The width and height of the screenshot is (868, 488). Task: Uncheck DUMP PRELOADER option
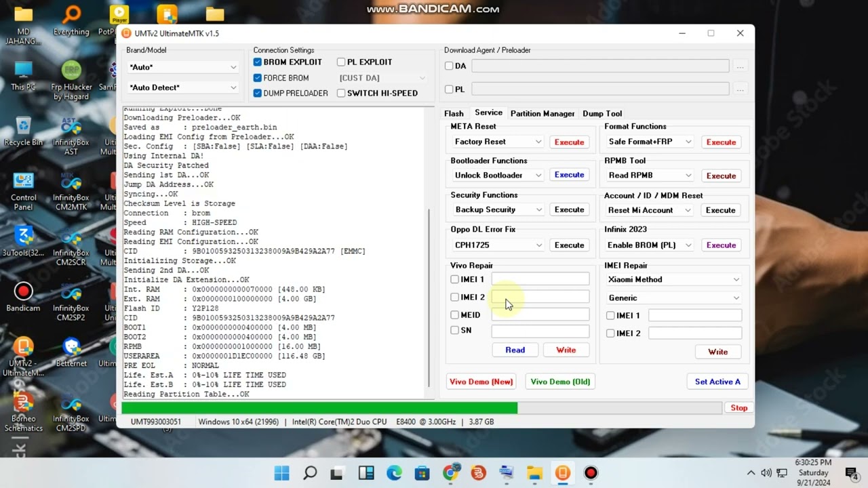point(258,93)
